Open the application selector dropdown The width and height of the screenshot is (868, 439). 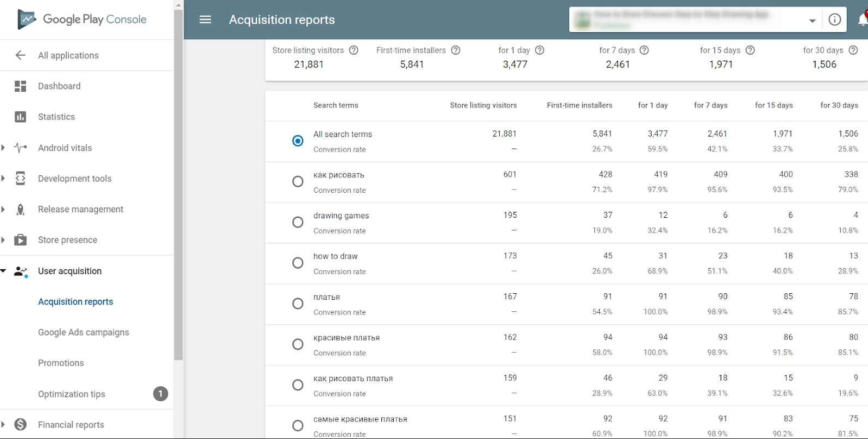pyautogui.click(x=812, y=20)
